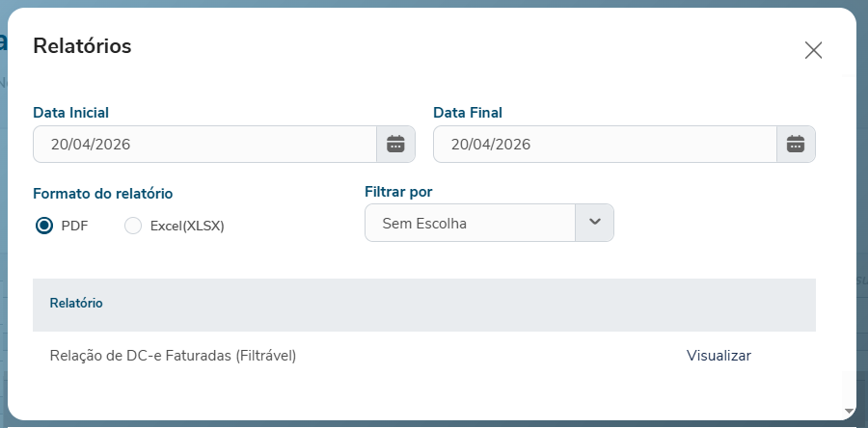The width and height of the screenshot is (868, 428).
Task: Click the Relatório column header
Action: (76, 303)
